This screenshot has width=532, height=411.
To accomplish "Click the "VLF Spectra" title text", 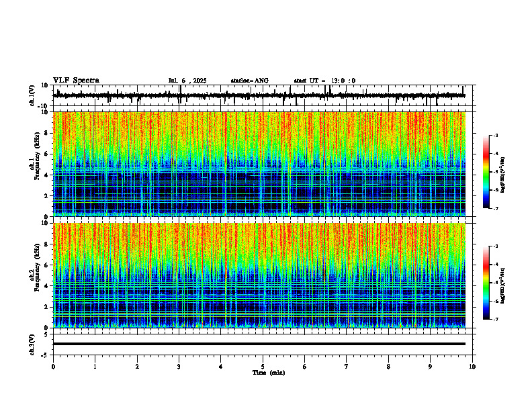I will coord(76,81).
